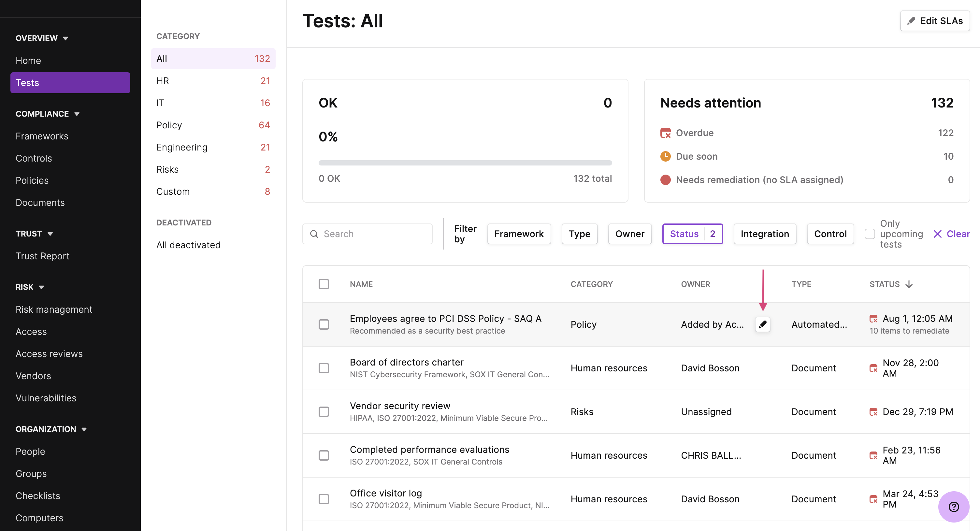The height and width of the screenshot is (531, 980).
Task: Select the Engineering category
Action: (x=213, y=147)
